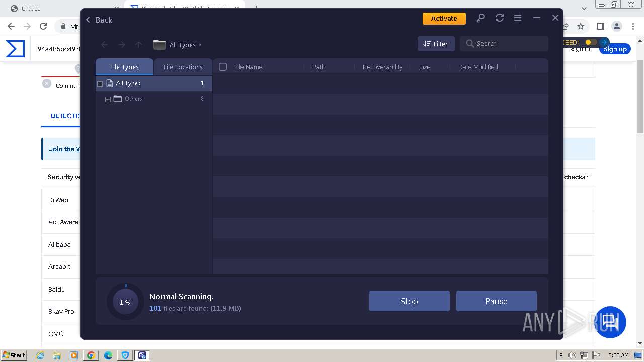Open the Windows Start menu

tap(14, 355)
